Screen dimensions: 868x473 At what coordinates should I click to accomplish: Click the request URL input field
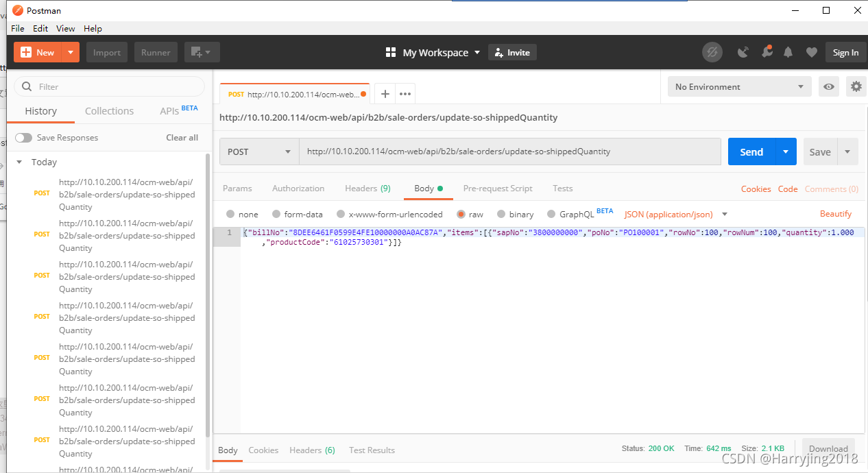coord(509,151)
